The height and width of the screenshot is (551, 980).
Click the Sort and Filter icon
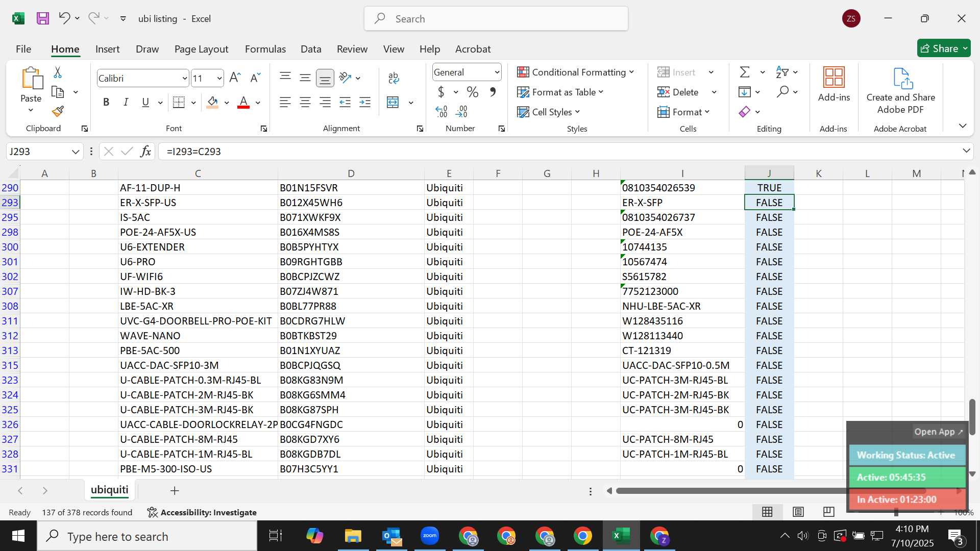point(782,72)
